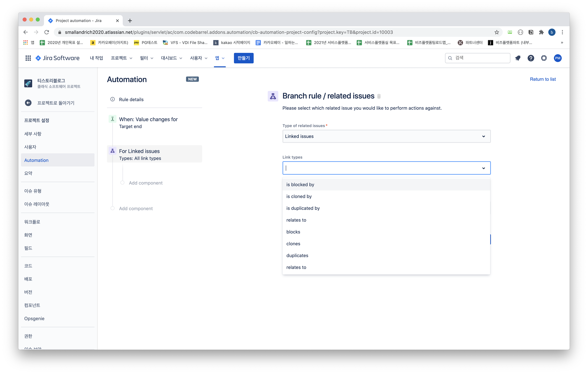Delete branch rule via trash icon
This screenshot has height=374, width=588.
click(379, 96)
